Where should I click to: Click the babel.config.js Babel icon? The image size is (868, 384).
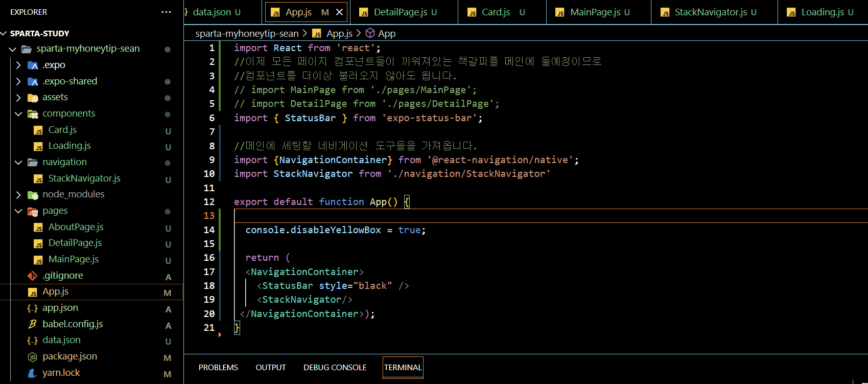click(32, 324)
